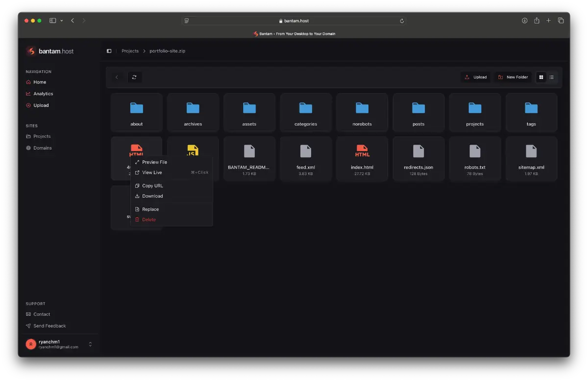This screenshot has height=381, width=588.
Task: Select Preview File from context menu
Action: pos(154,162)
